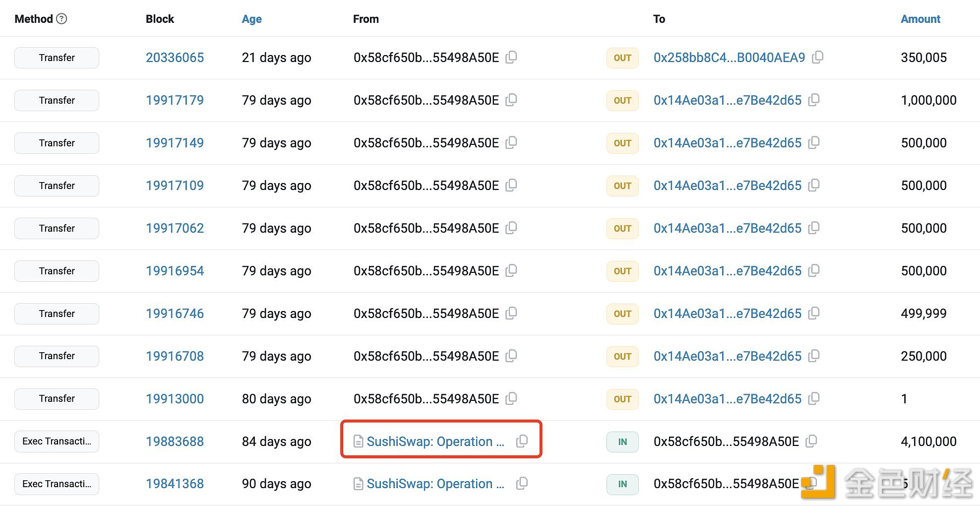This screenshot has height=506, width=980.
Task: Copy To address 0x258bb8C4...B0040AEA9
Action: pos(818,57)
